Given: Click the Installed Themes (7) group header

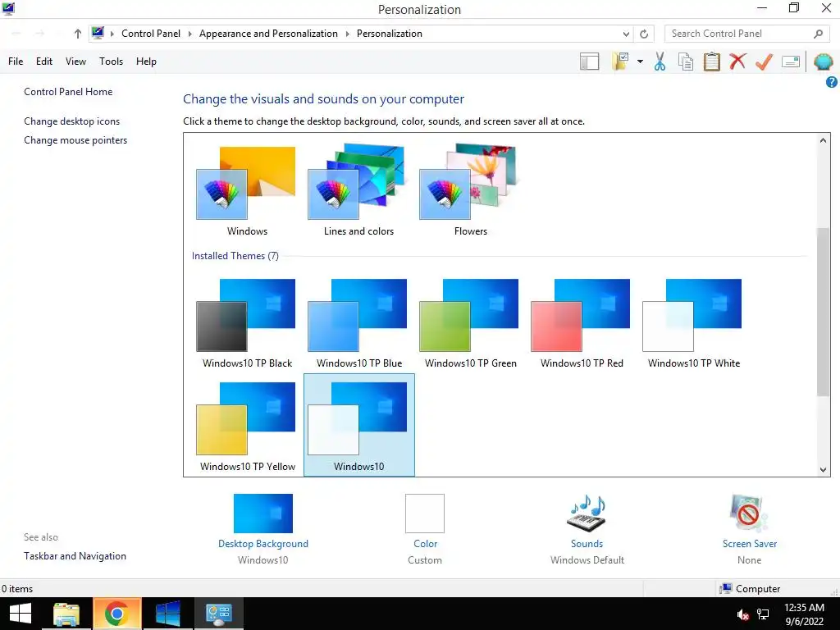Looking at the screenshot, I should (235, 256).
